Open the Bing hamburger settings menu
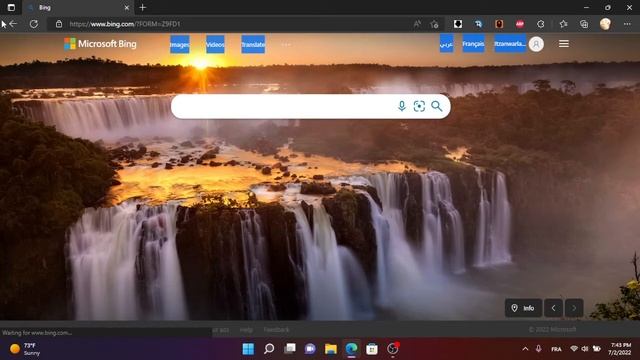640x360 pixels. click(564, 44)
